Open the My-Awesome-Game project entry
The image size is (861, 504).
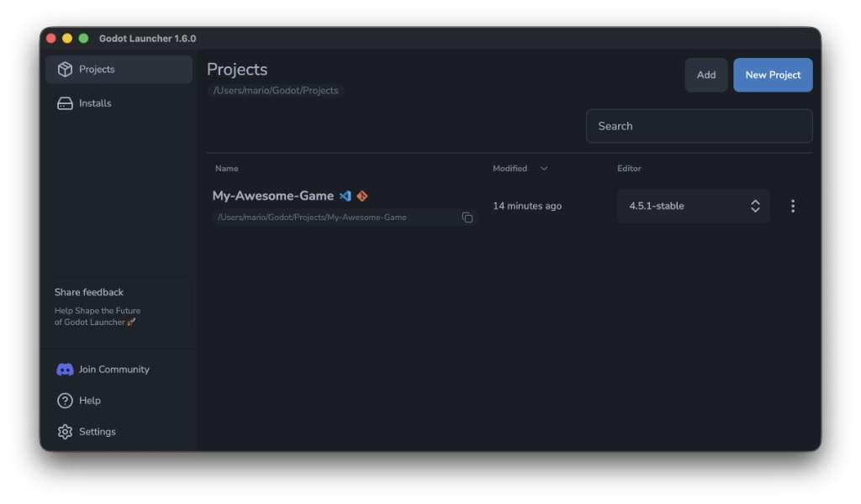pyautogui.click(x=272, y=195)
